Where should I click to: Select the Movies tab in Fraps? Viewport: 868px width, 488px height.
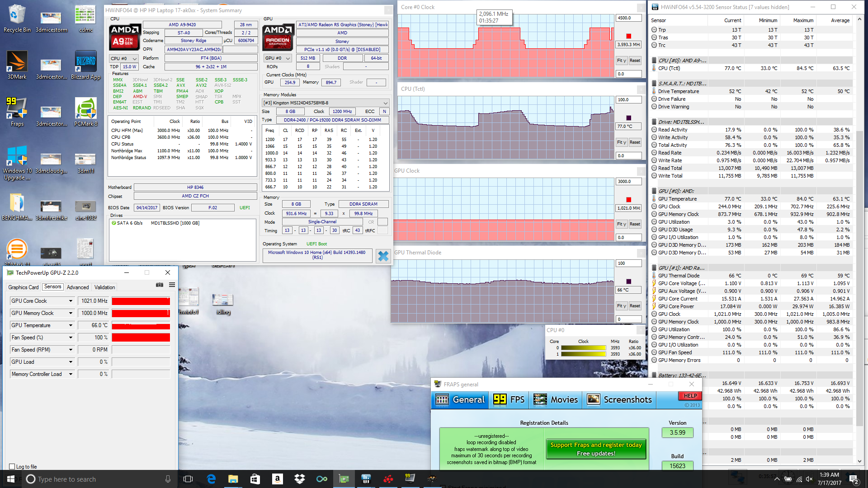click(x=556, y=399)
